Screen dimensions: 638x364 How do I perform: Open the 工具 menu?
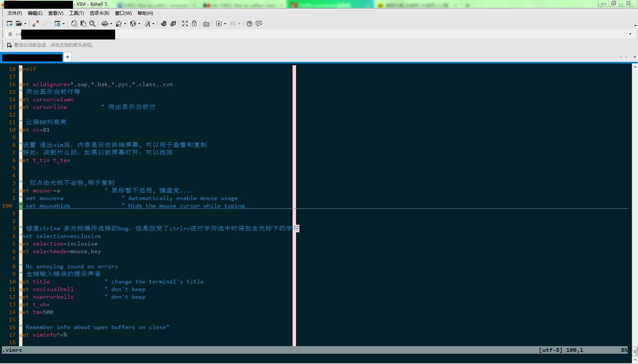tap(76, 13)
